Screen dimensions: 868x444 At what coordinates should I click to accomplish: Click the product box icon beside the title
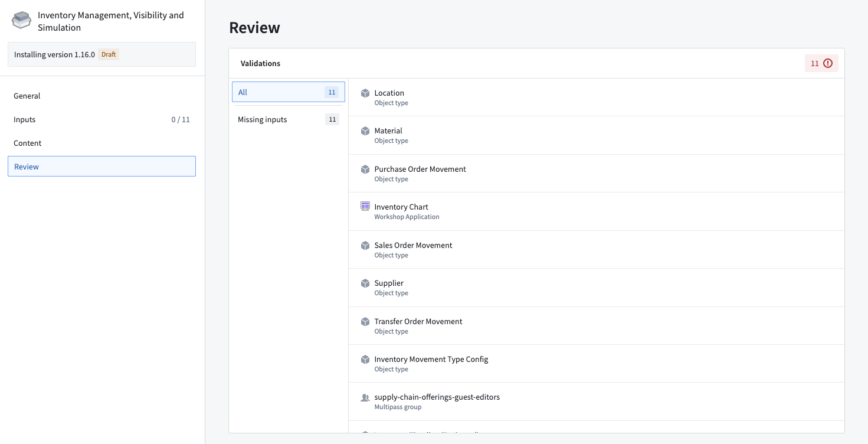point(22,21)
